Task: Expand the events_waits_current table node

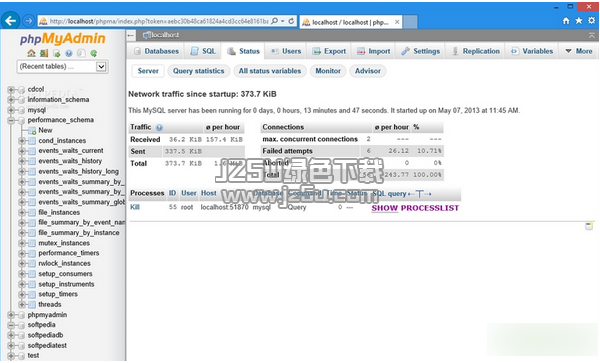Action: tap(21, 151)
